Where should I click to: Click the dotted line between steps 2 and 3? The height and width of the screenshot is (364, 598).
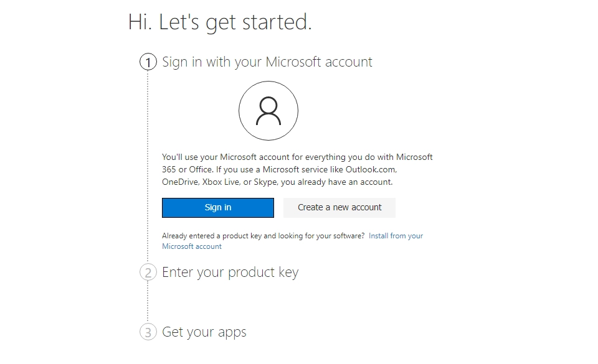point(148,302)
